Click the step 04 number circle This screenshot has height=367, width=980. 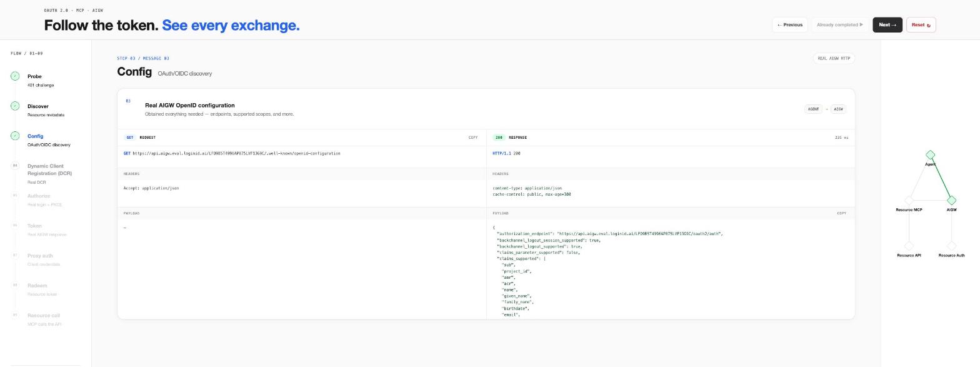click(15, 166)
